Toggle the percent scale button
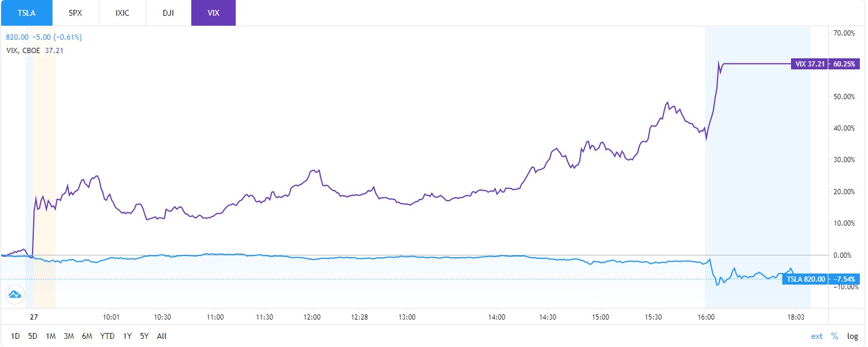The width and height of the screenshot is (868, 347). point(835,336)
